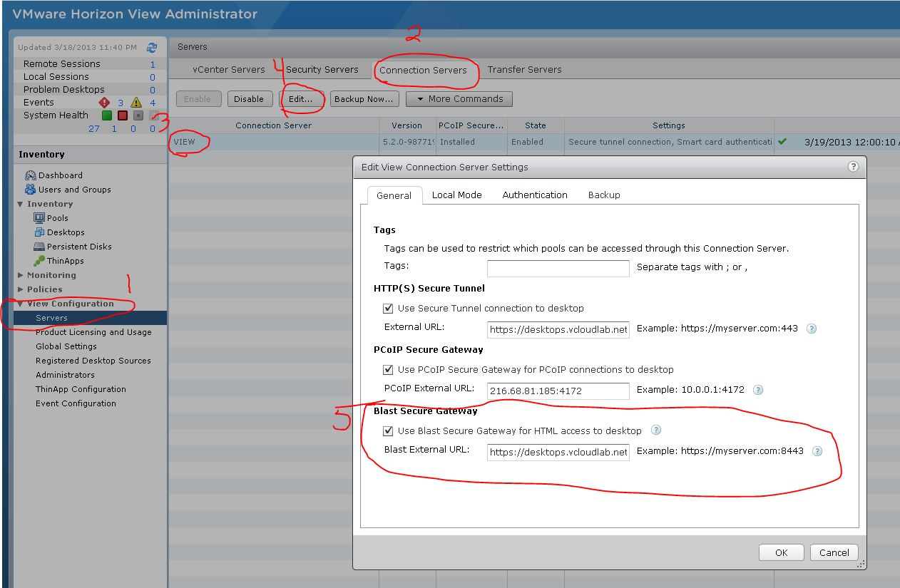Open Global Settings in the tree
900x588 pixels.
click(66, 346)
